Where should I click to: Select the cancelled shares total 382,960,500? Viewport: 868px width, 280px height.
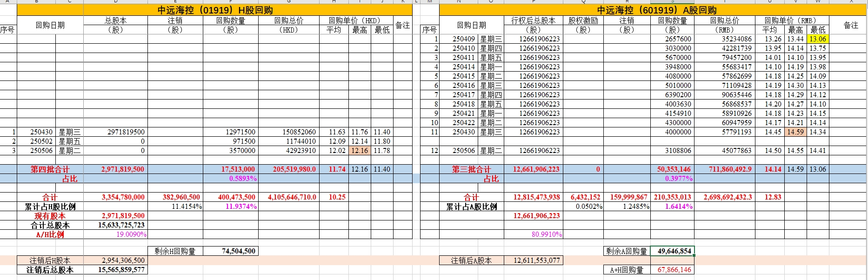click(x=175, y=197)
